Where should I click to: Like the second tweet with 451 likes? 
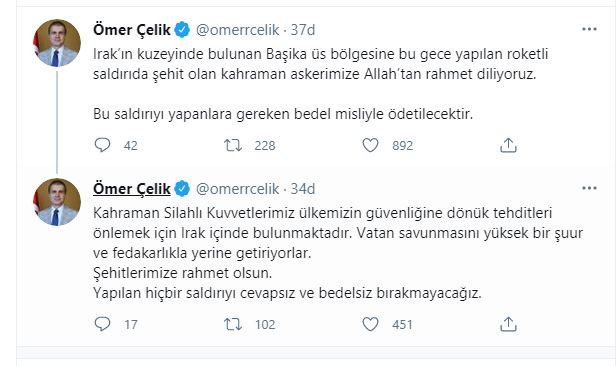pyautogui.click(x=370, y=324)
